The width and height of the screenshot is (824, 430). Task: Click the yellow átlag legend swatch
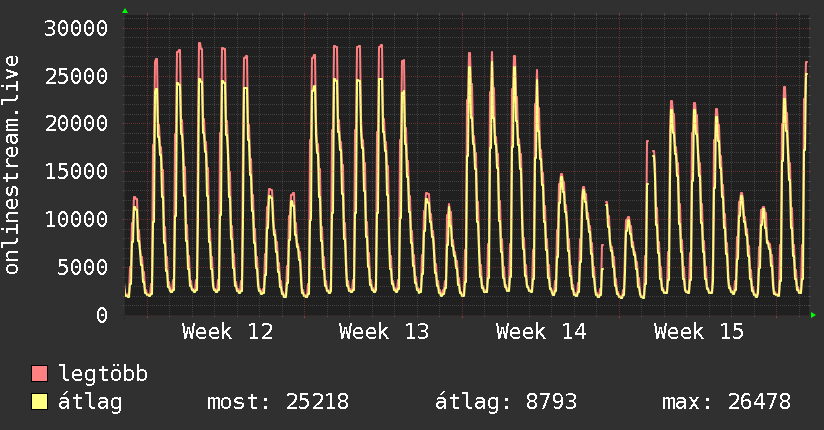(x=39, y=401)
